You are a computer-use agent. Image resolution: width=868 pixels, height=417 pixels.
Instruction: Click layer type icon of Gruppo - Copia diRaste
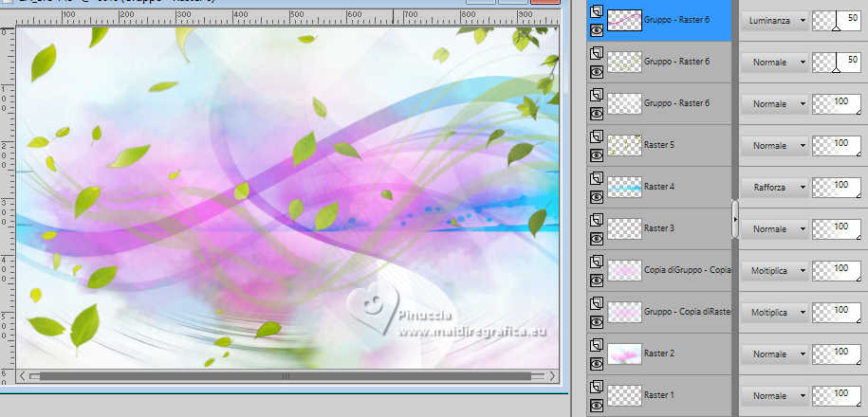(x=596, y=303)
